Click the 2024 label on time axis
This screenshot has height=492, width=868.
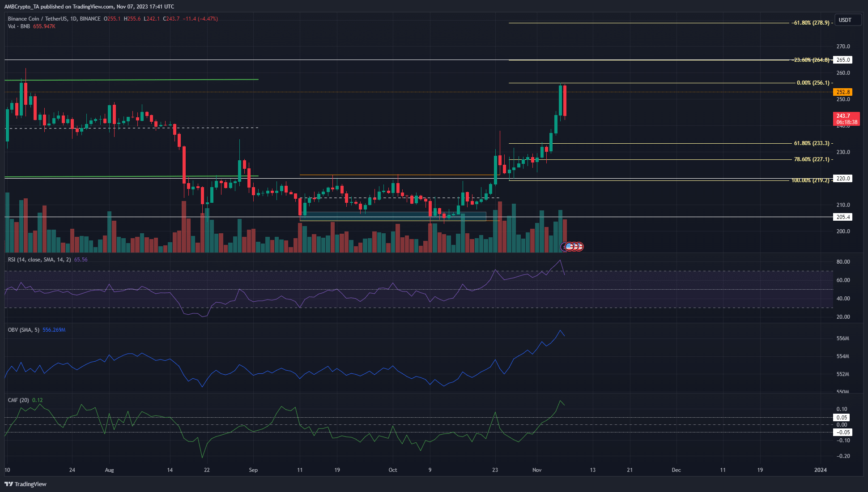click(820, 470)
